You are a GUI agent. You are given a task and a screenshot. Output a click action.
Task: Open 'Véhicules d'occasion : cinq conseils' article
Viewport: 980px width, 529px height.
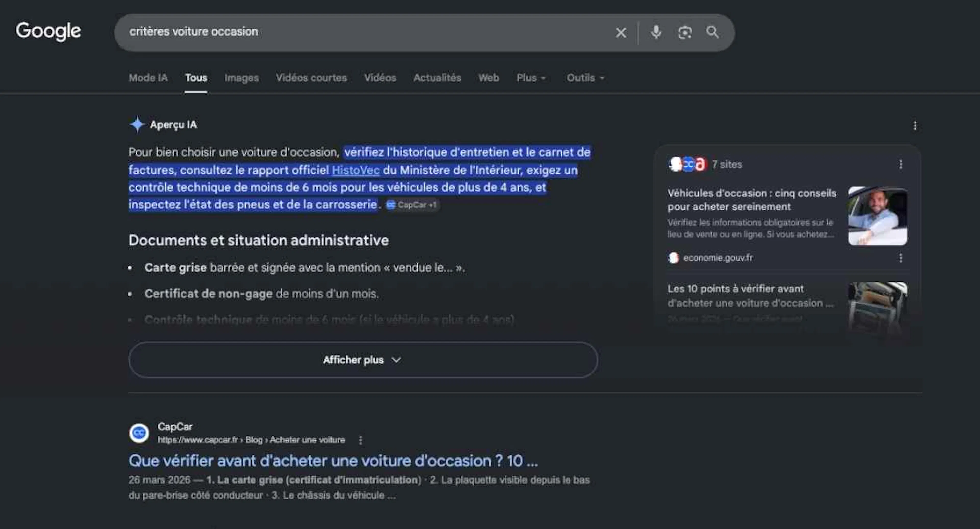pos(752,200)
